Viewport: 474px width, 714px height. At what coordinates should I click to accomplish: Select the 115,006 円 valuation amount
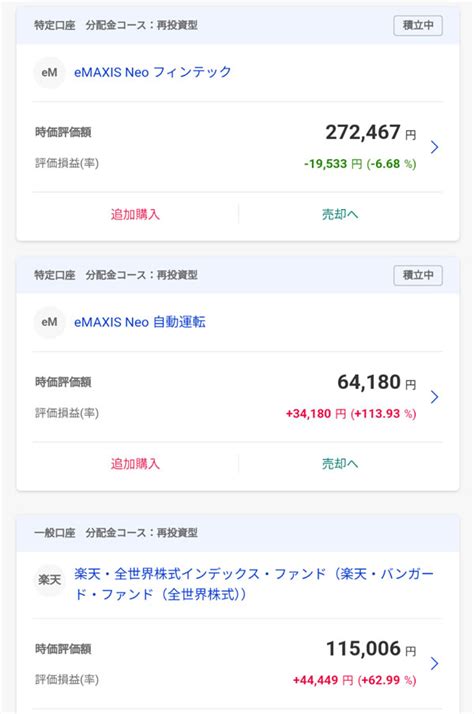tap(371, 649)
